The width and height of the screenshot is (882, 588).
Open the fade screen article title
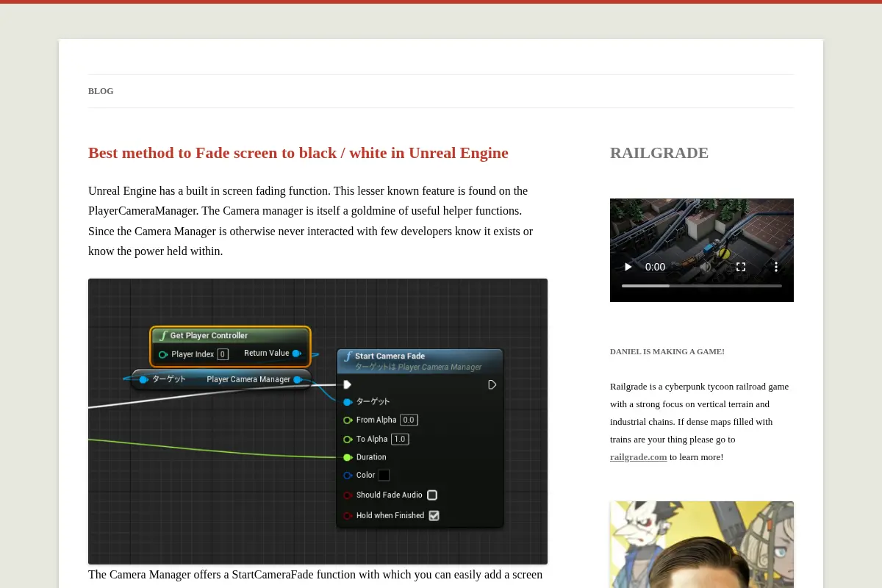click(298, 153)
